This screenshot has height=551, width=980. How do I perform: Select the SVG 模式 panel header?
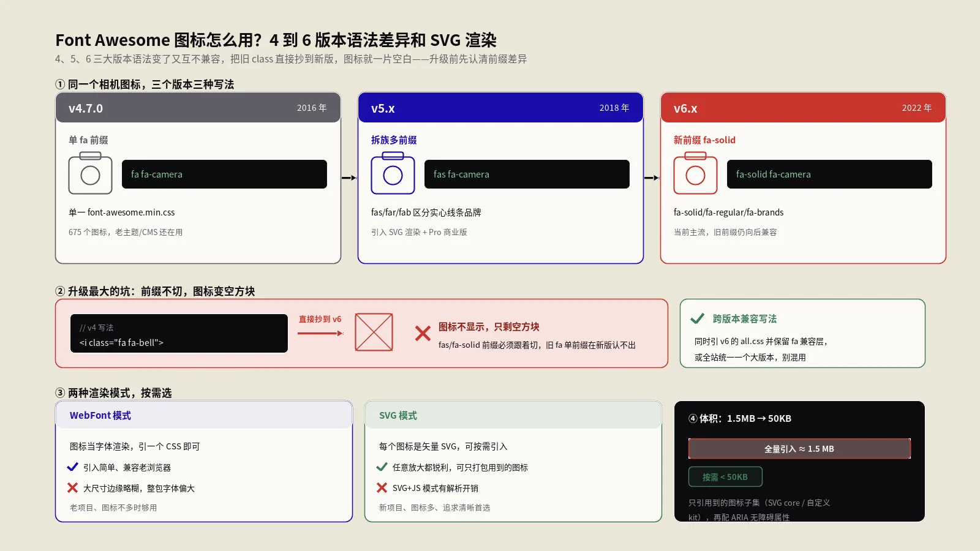click(x=513, y=415)
